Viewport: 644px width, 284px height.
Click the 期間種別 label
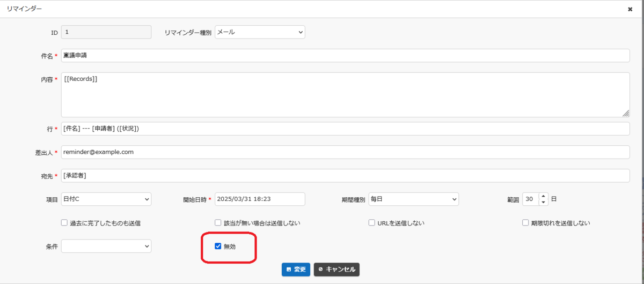pyautogui.click(x=353, y=200)
